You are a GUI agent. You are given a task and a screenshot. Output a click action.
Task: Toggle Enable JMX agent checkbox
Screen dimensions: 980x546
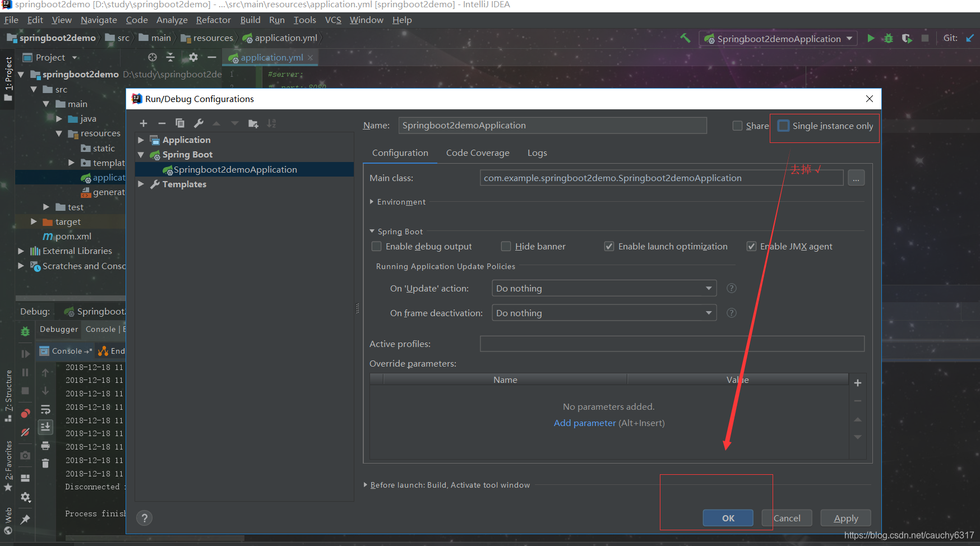[751, 246]
